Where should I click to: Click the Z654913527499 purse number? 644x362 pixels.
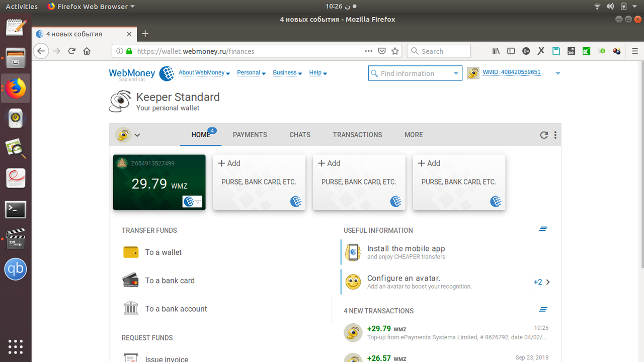pos(152,163)
